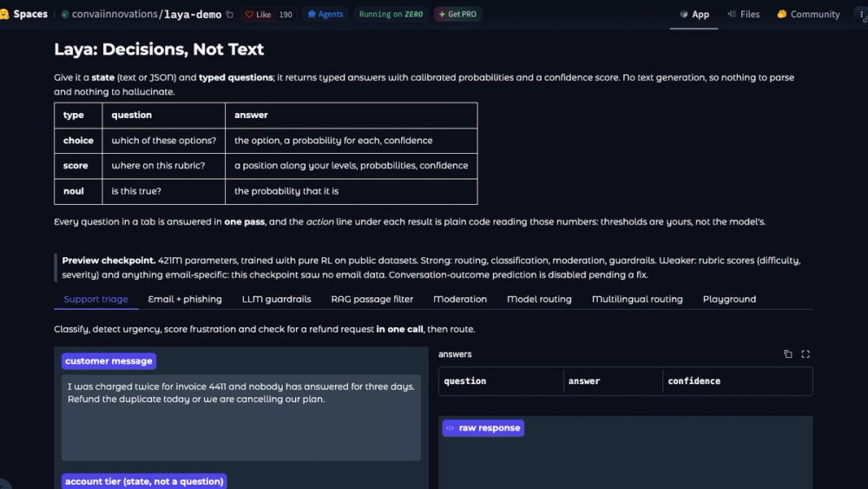
Task: Click the Community tab emoji icon
Action: coord(782,15)
